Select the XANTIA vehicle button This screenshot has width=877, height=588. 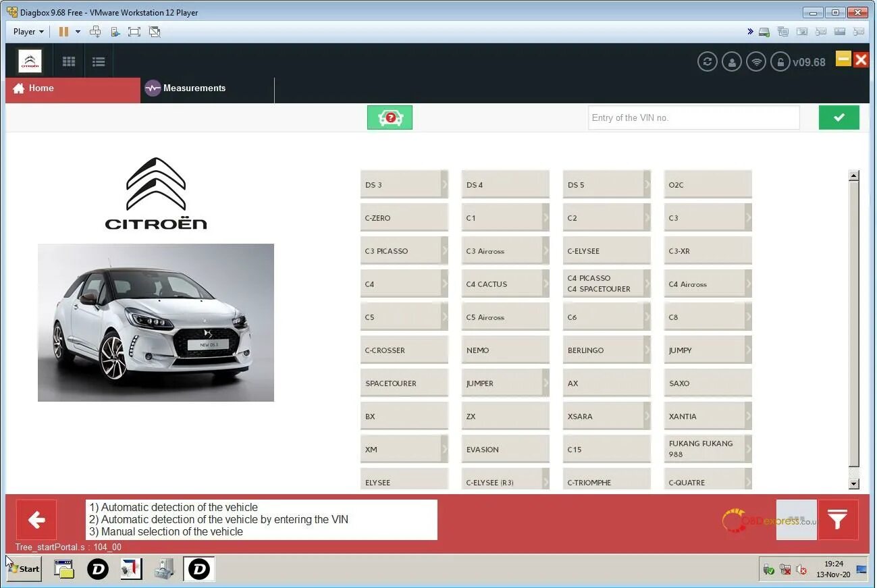click(708, 416)
